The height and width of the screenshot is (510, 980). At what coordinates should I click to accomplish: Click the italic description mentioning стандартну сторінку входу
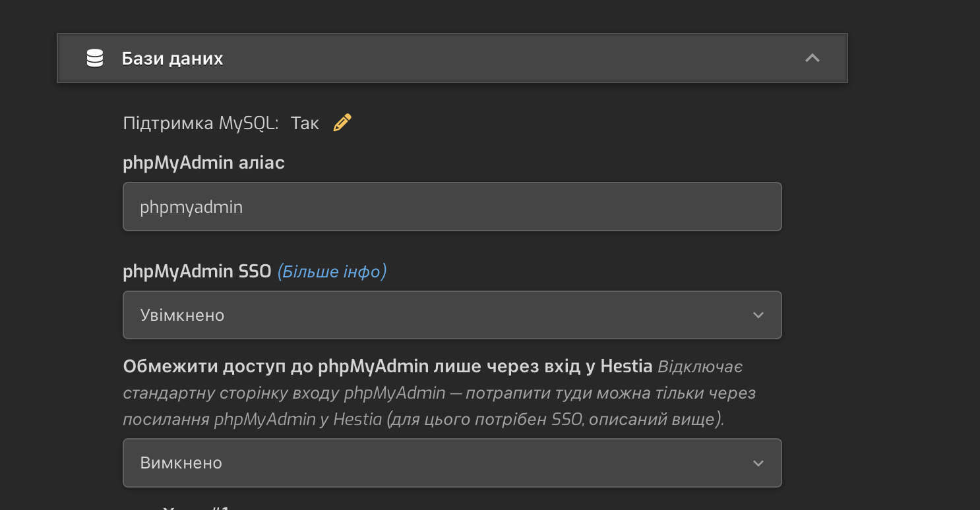(439, 393)
